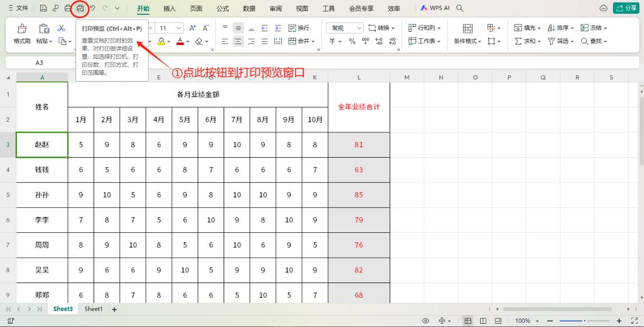The image size is (644, 327).
Task: Expand the number format 常规 dropdown
Action: pos(360,28)
